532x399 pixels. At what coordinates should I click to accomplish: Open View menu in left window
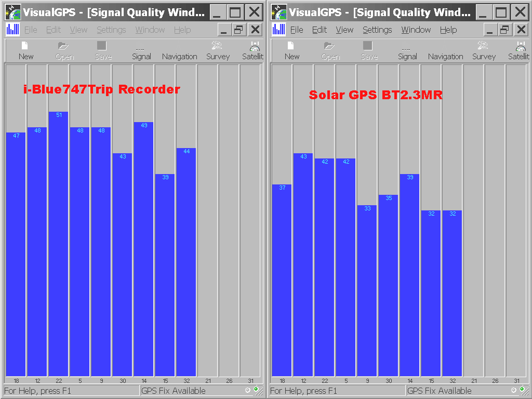point(78,30)
